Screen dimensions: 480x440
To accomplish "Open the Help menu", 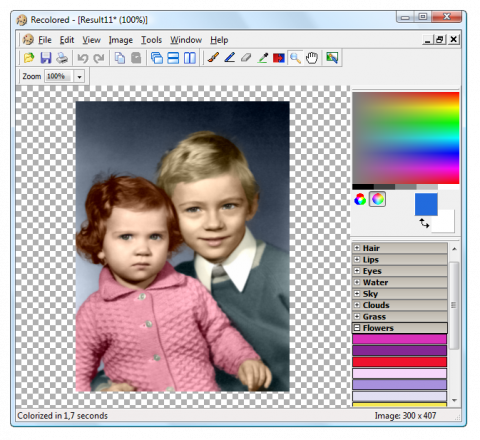I will 219,40.
